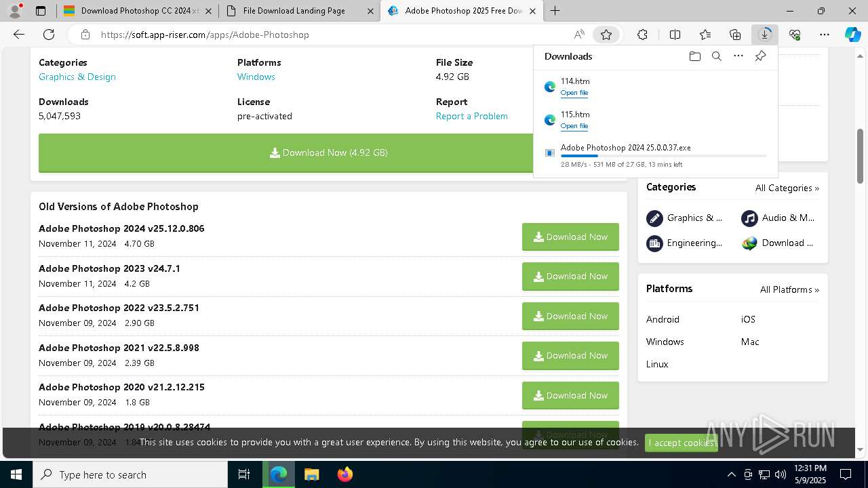This screenshot has width=868, height=488.
Task: Open the notification center icon
Action: (846, 474)
